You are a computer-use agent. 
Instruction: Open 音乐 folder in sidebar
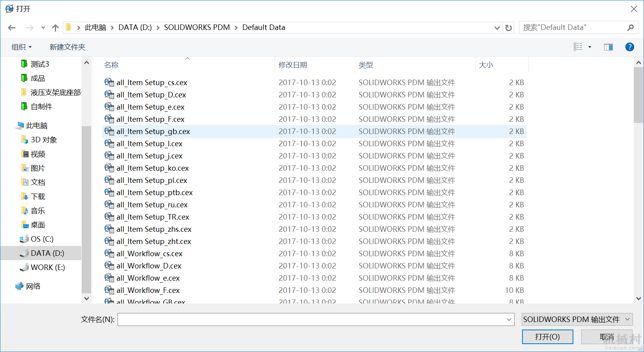tap(38, 210)
